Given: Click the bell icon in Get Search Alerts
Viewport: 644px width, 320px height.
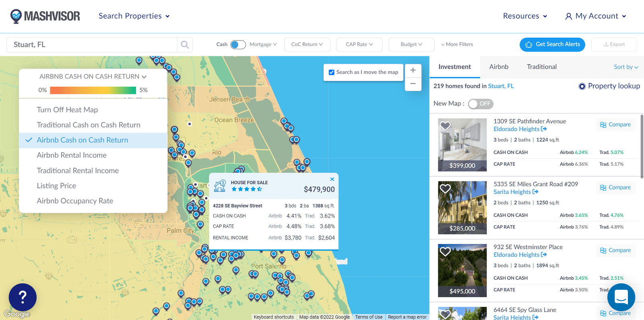Looking at the screenshot, I should pyautogui.click(x=529, y=45).
